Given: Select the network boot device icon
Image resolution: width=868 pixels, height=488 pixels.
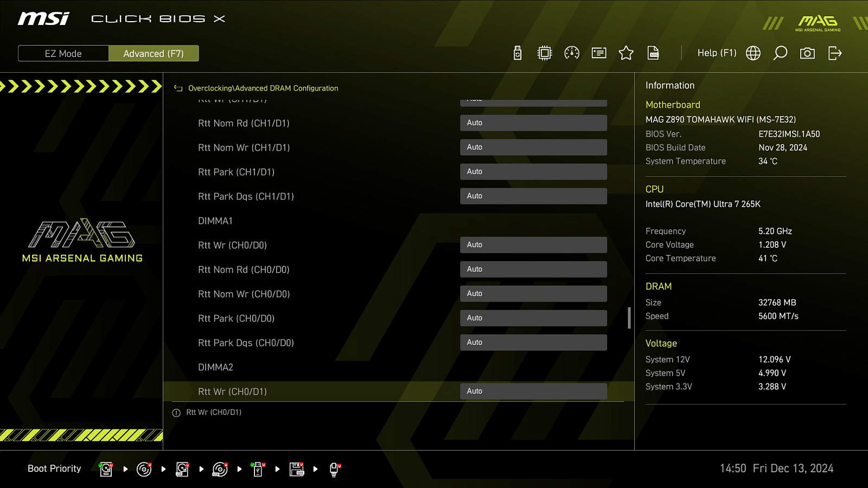Looking at the screenshot, I should [334, 470].
